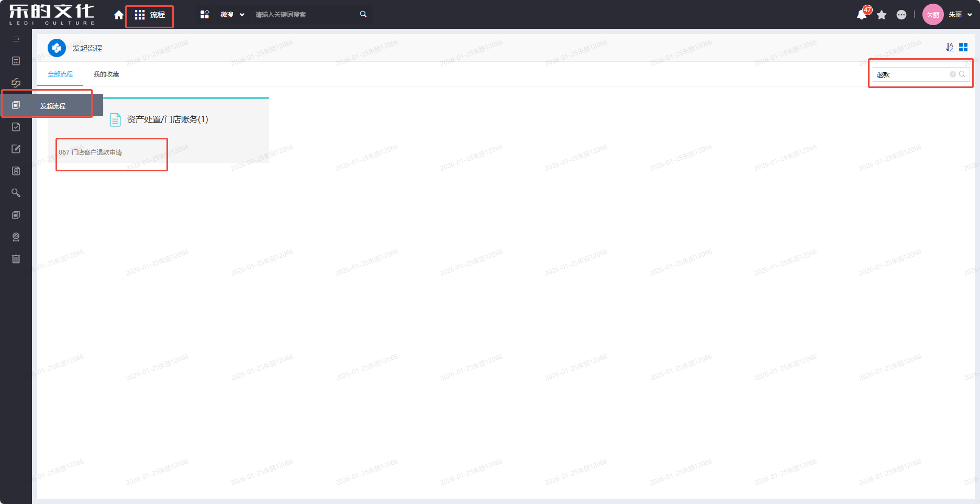
Task: Click the home icon in top bar
Action: 119,15
